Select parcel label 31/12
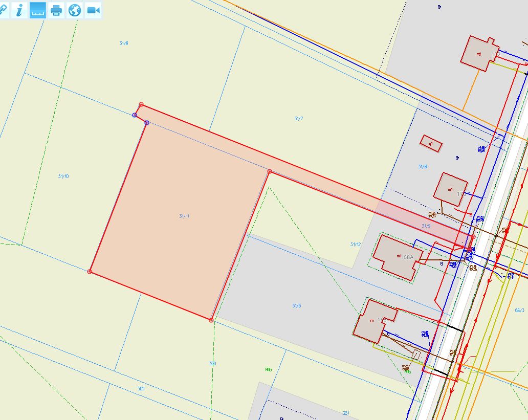Viewport: 528px width, 420px height. tap(355, 244)
